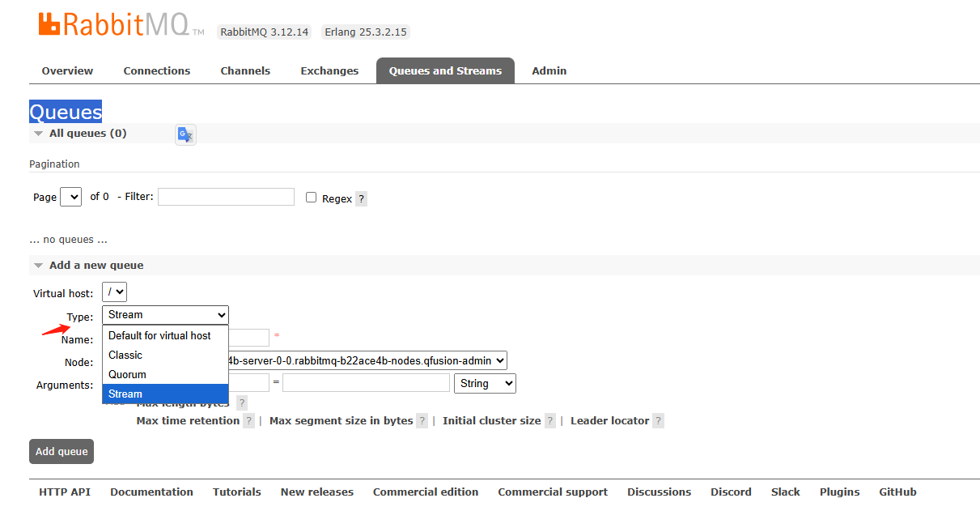Open the Virtual host dropdown
This screenshot has height=528, width=980.
[115, 292]
